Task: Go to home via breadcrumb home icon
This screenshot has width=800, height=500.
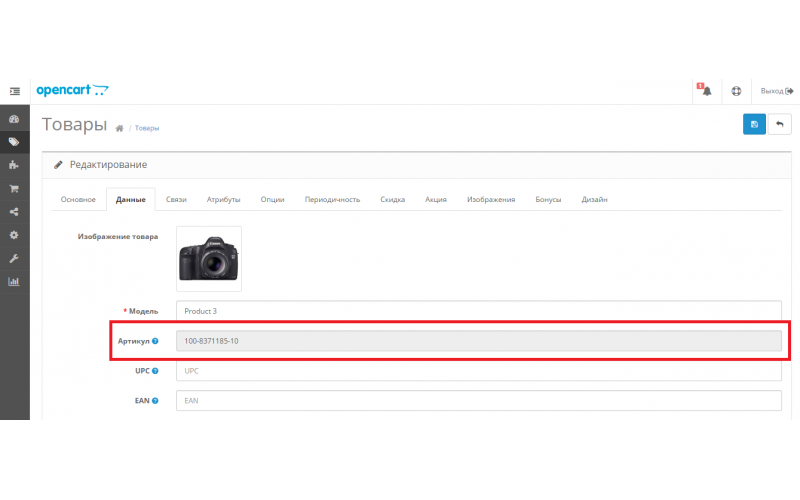Action: [x=119, y=129]
